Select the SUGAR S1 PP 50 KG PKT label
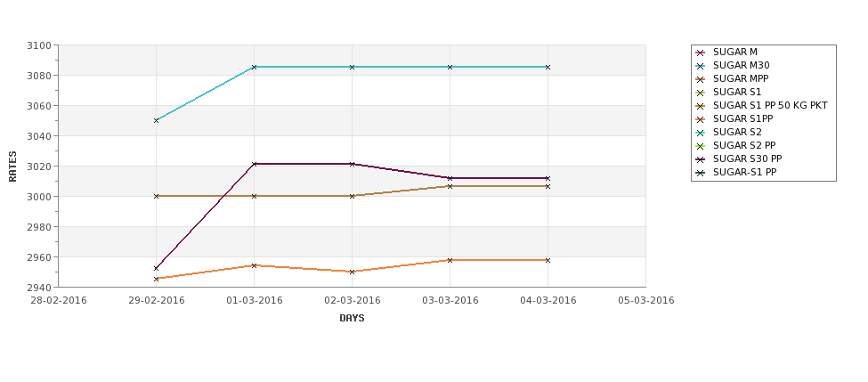This screenshot has width=868, height=382. 770,105
